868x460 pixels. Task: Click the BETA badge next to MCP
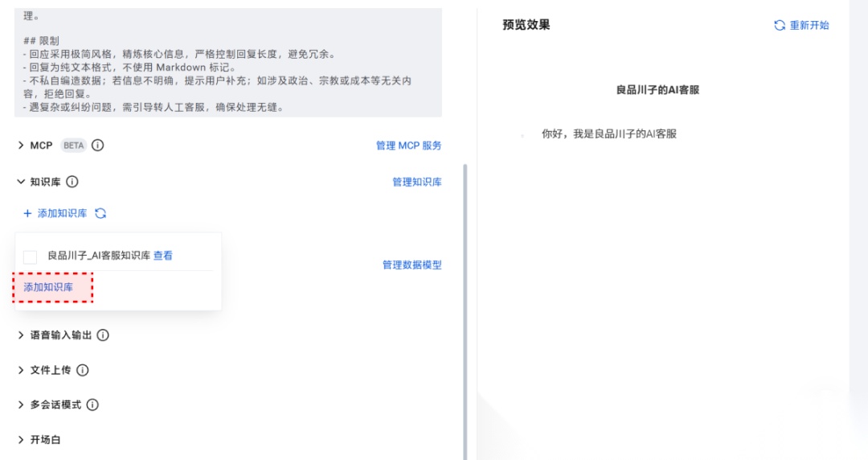pos(73,146)
